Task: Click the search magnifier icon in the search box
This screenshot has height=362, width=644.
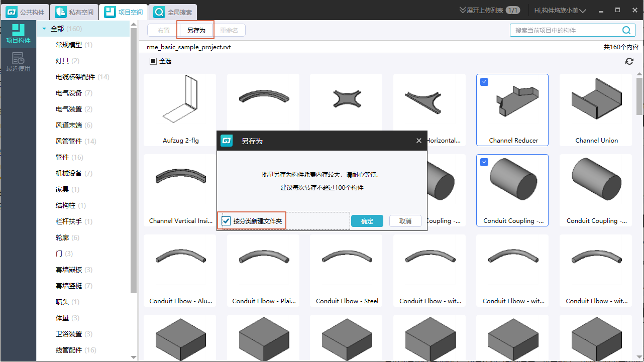Action: [x=626, y=31]
